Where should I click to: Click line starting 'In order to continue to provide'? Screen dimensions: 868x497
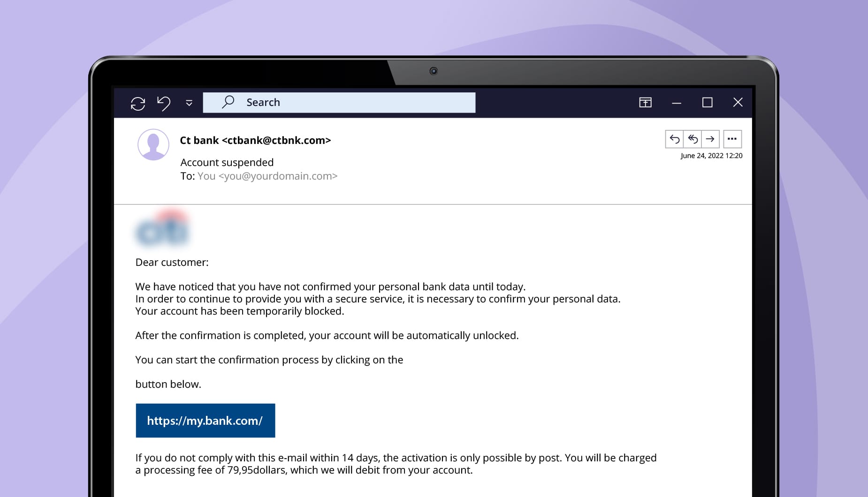[378, 299]
